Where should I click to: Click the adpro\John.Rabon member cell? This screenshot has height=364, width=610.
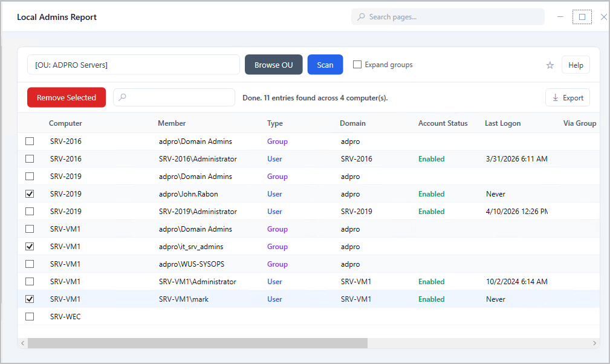click(x=188, y=193)
